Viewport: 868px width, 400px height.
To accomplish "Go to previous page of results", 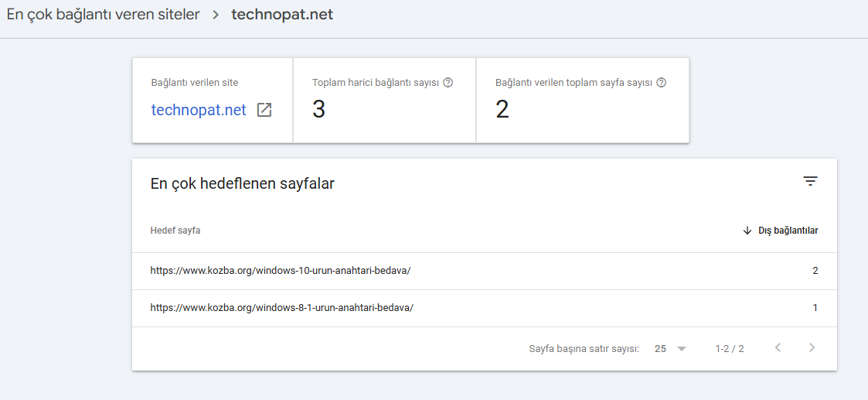I will tap(778, 348).
